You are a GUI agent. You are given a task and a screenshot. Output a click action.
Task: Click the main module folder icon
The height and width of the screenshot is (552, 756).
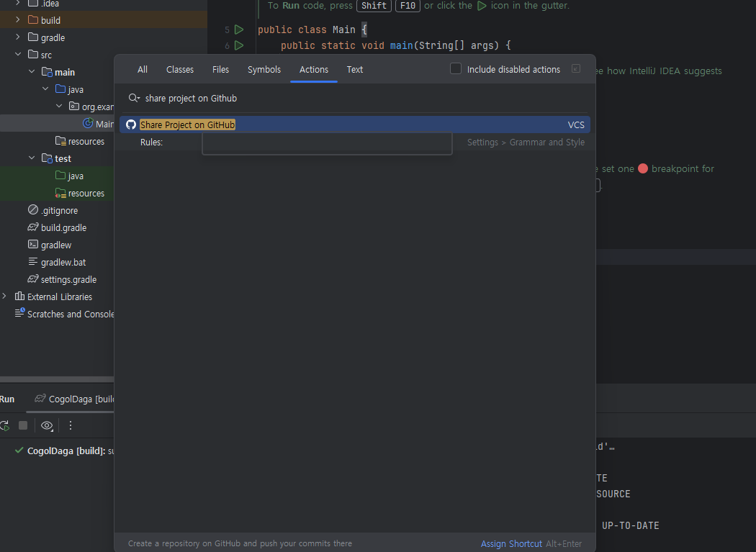tap(47, 72)
